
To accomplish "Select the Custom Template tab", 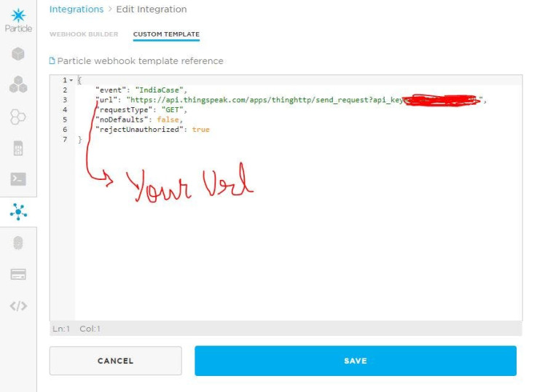I will tap(166, 34).
